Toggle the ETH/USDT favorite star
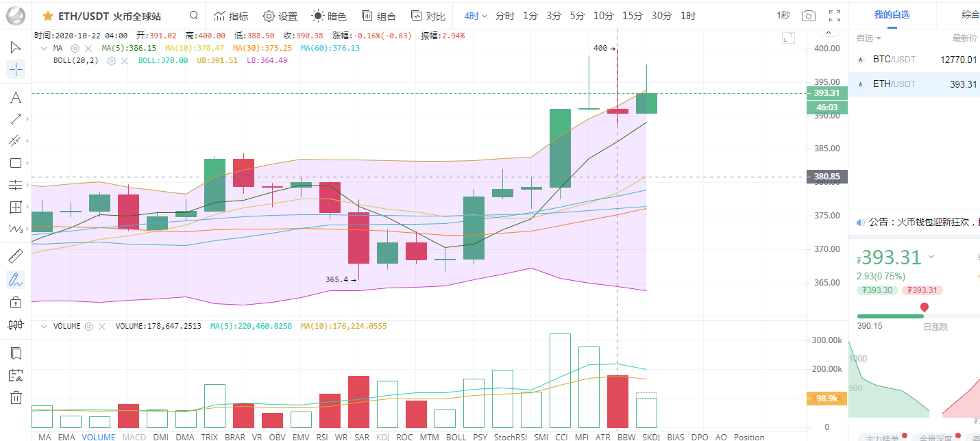The width and height of the screenshot is (980, 441). pos(48,16)
